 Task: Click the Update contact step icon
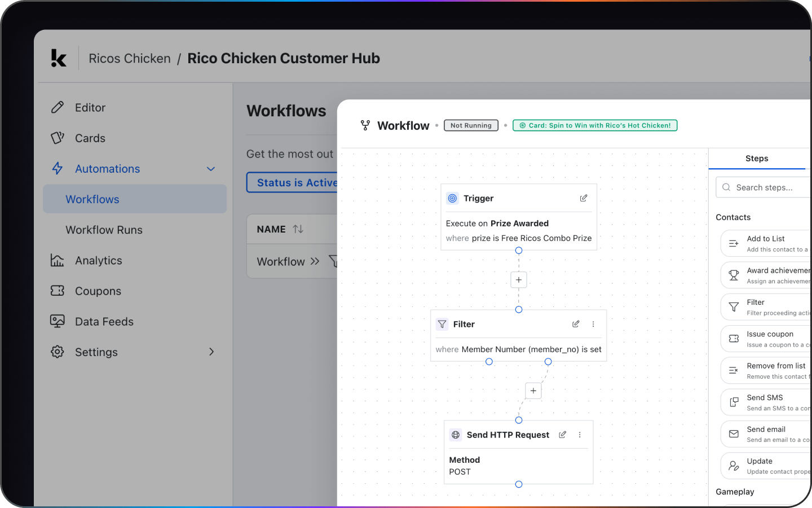(x=734, y=466)
